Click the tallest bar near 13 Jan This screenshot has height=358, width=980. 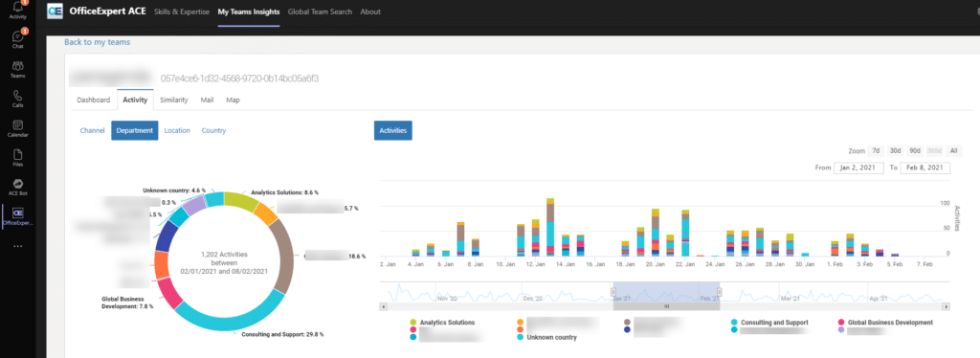click(550, 228)
